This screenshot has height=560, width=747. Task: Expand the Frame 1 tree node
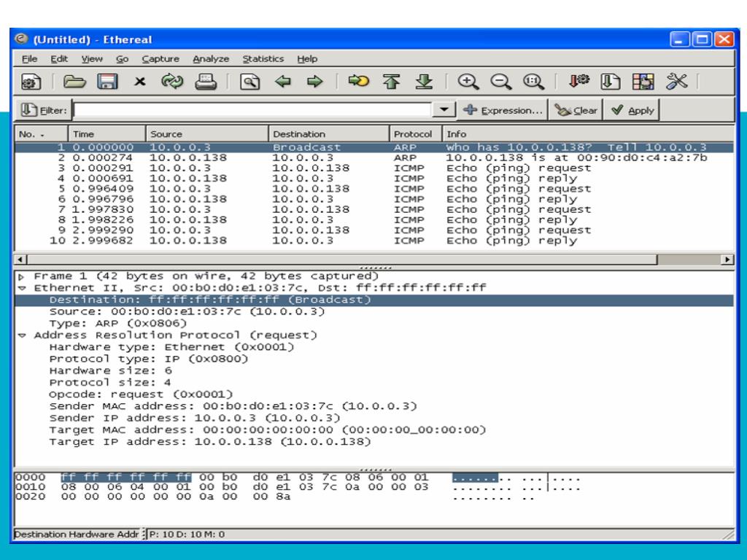[x=21, y=276]
